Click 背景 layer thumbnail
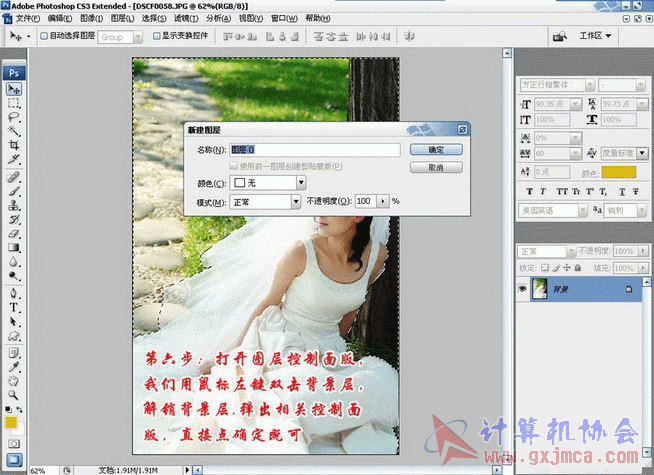654x475 pixels. pos(539,289)
